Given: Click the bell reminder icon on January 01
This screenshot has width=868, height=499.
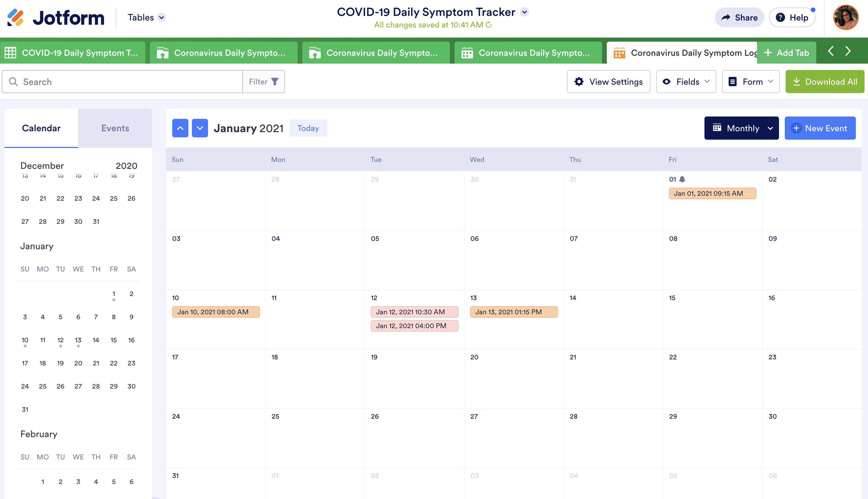Looking at the screenshot, I should tap(682, 179).
